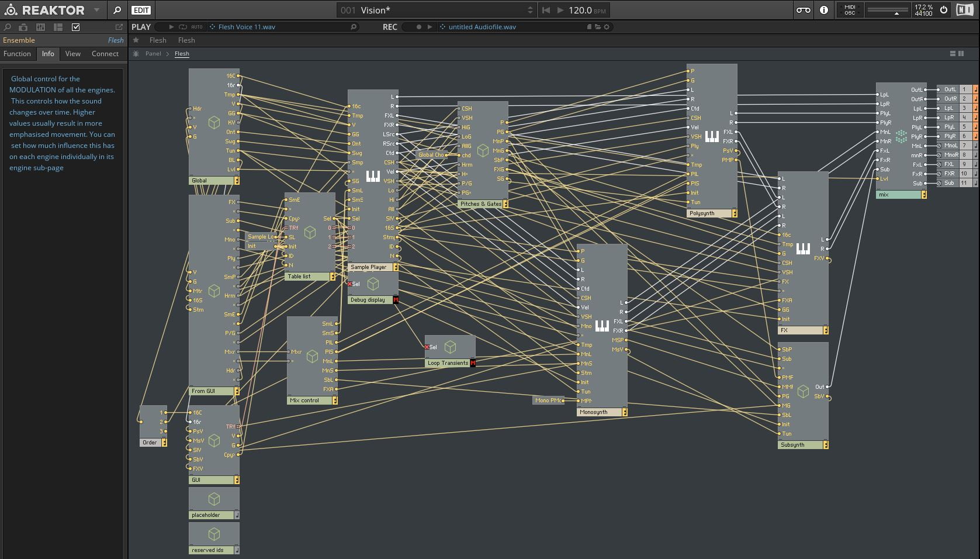
Task: Click the debug bug icon left of the Panel breadcrumb
Action: pyautogui.click(x=136, y=53)
